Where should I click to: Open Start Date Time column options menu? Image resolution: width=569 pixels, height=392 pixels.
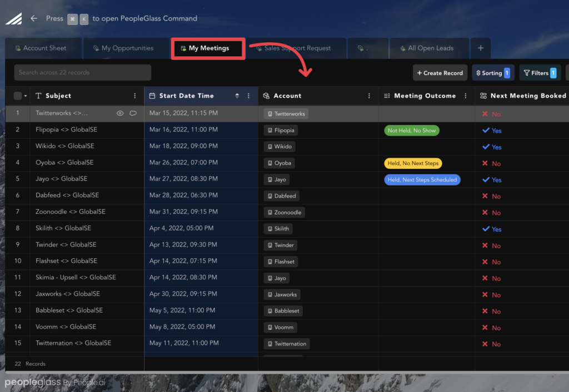click(248, 96)
